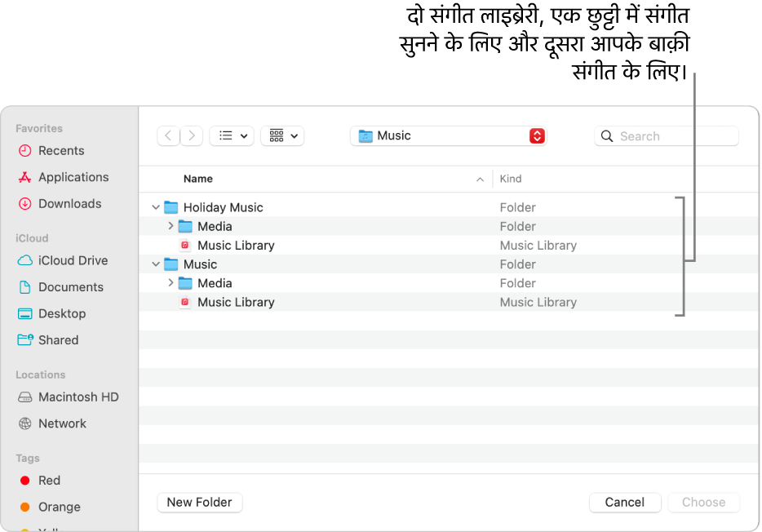Click the Choose button
762x532 pixels.
click(703, 503)
